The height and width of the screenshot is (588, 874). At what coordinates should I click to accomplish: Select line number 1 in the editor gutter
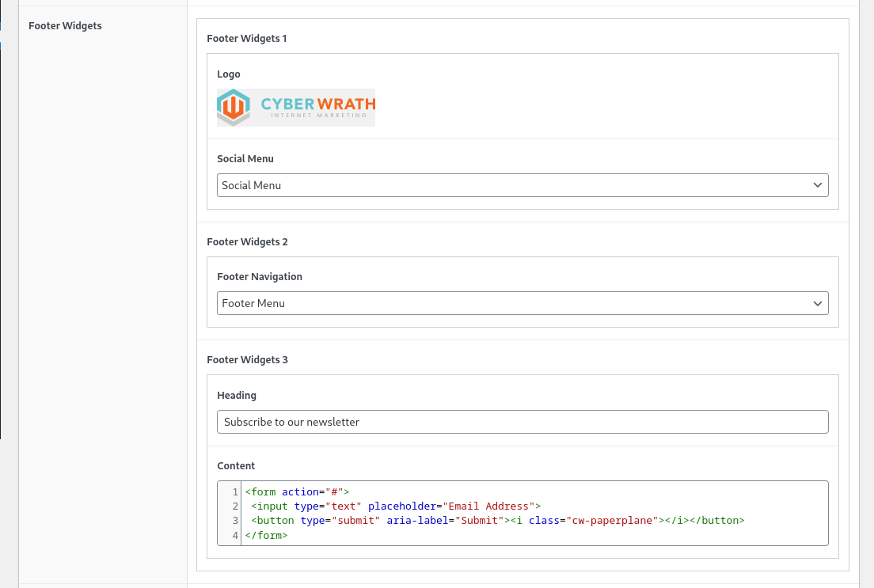(x=235, y=491)
